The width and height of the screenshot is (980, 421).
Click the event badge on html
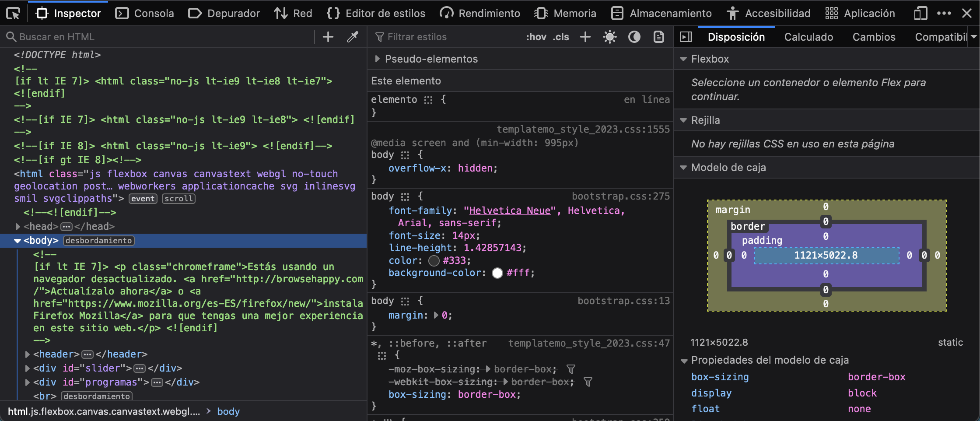143,199
